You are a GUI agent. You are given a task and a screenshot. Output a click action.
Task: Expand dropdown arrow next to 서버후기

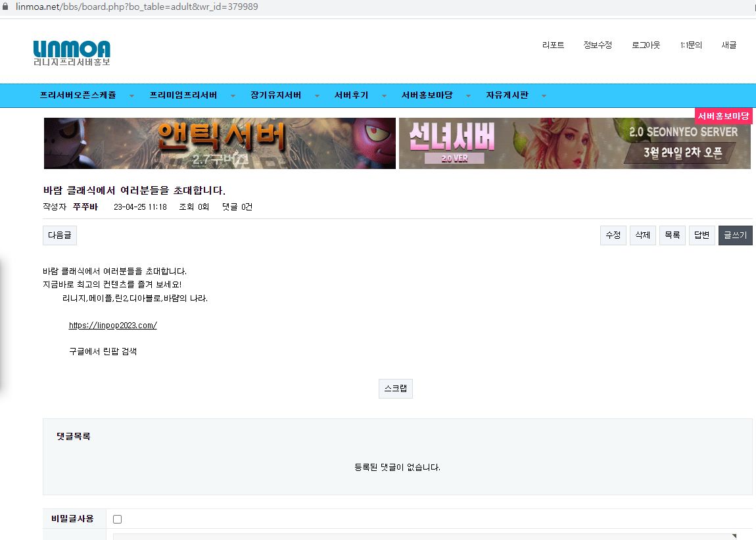click(x=384, y=96)
